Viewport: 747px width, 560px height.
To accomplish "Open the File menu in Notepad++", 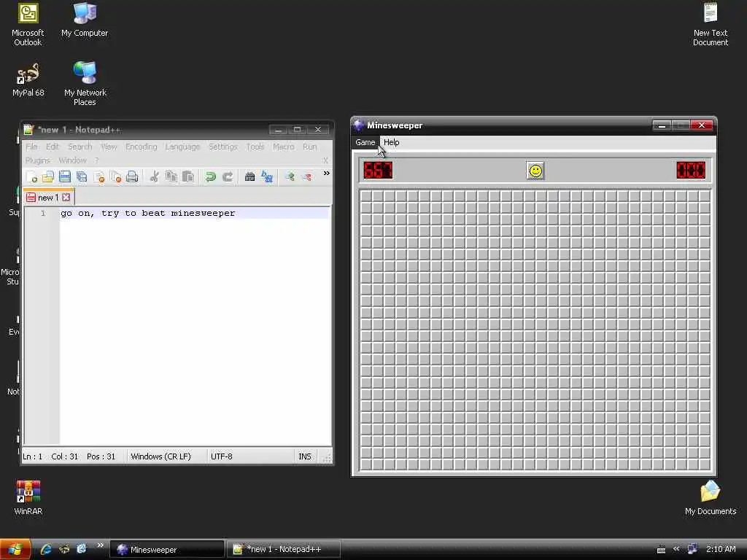I will tap(31, 147).
